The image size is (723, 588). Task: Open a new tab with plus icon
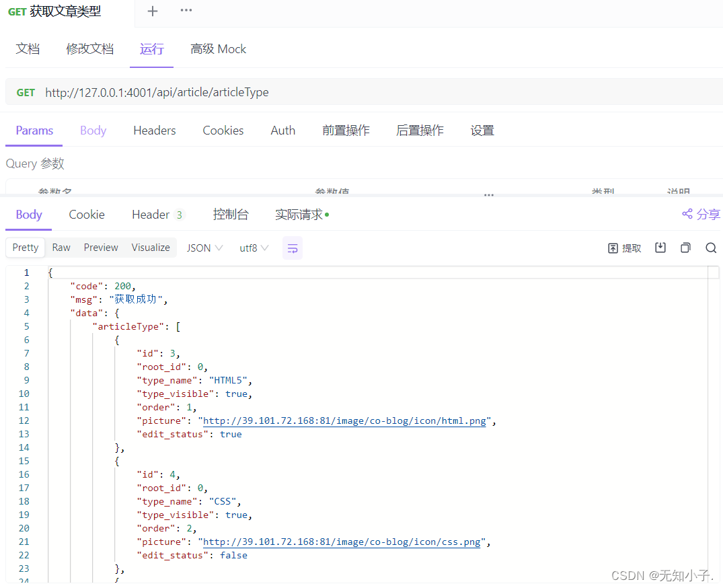point(153,11)
